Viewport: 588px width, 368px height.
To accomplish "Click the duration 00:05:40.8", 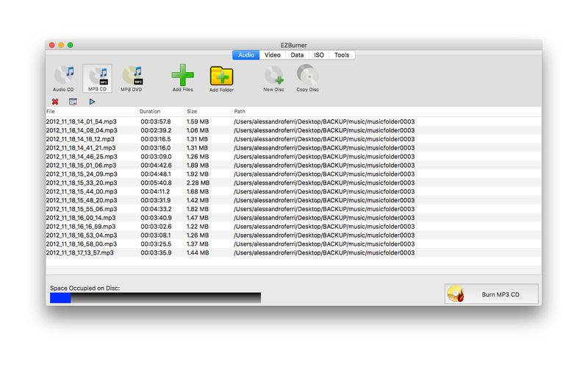I will [x=156, y=183].
